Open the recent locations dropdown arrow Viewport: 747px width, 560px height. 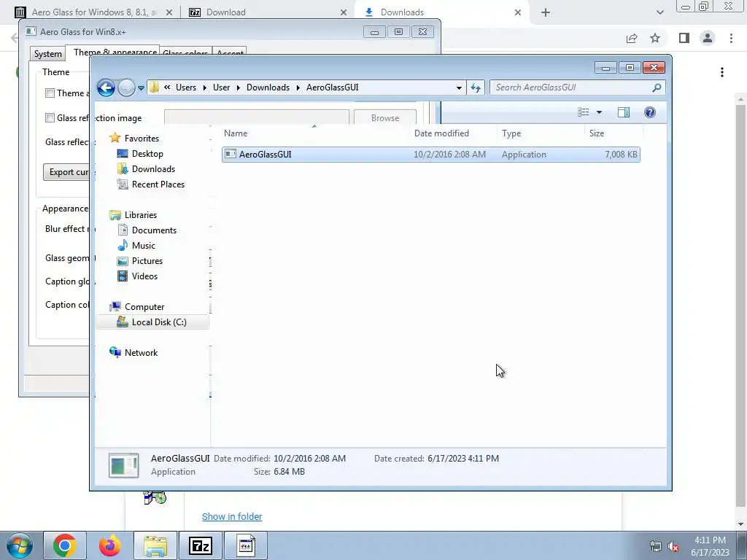point(141,88)
